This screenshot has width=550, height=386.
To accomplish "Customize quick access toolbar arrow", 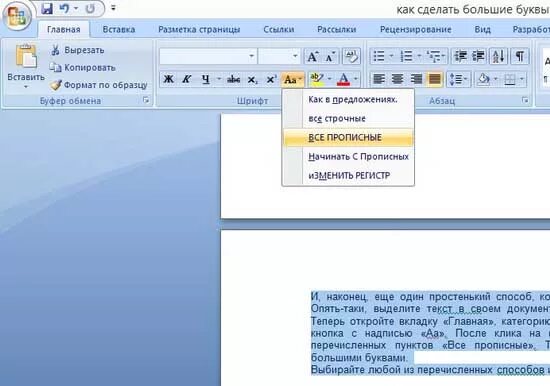I will (x=113, y=8).
